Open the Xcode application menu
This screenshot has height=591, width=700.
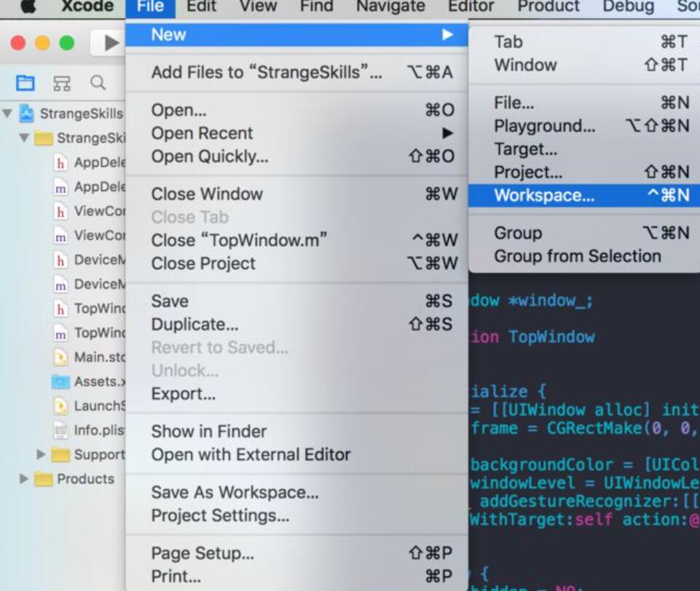pos(87,7)
